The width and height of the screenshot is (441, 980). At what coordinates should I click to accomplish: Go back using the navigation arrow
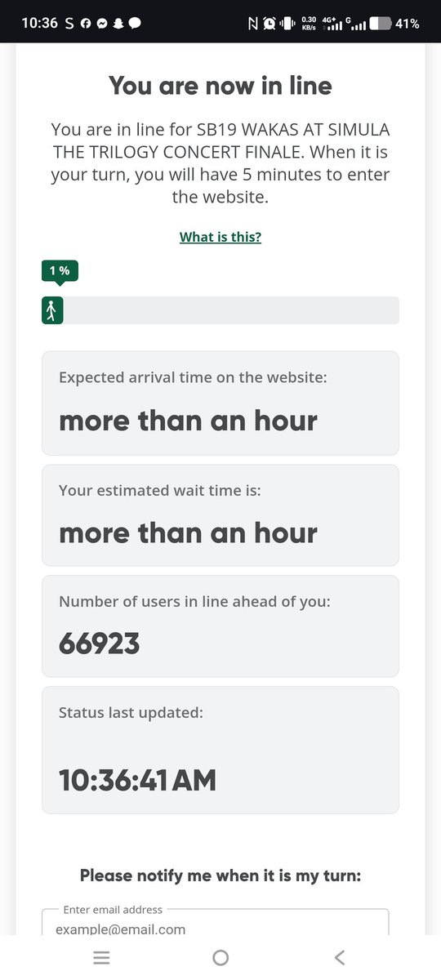click(340, 958)
